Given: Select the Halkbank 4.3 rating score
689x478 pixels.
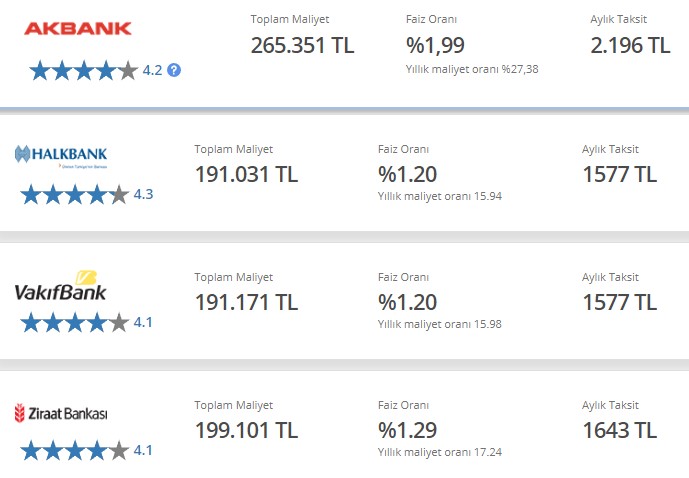Looking at the screenshot, I should pyautogui.click(x=143, y=194).
